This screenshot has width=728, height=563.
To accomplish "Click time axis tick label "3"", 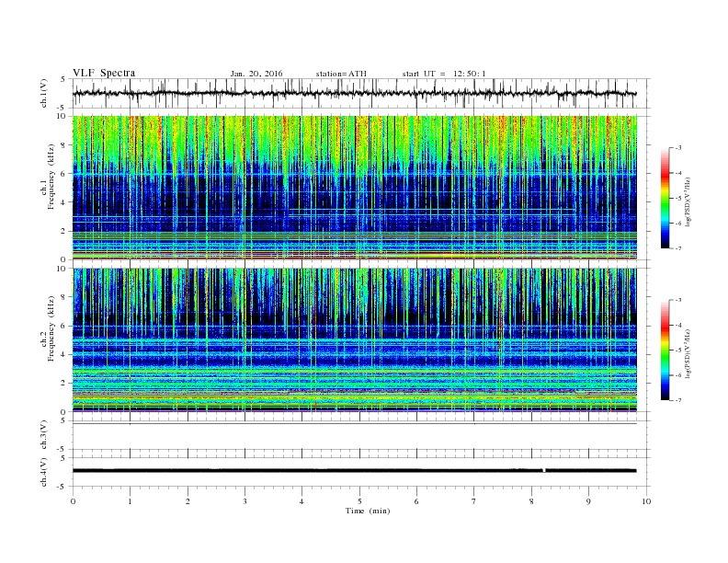I will (245, 501).
